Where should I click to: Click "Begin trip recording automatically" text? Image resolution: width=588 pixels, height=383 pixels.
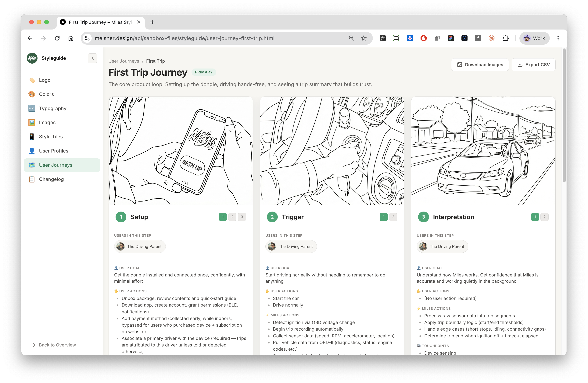coord(308,329)
